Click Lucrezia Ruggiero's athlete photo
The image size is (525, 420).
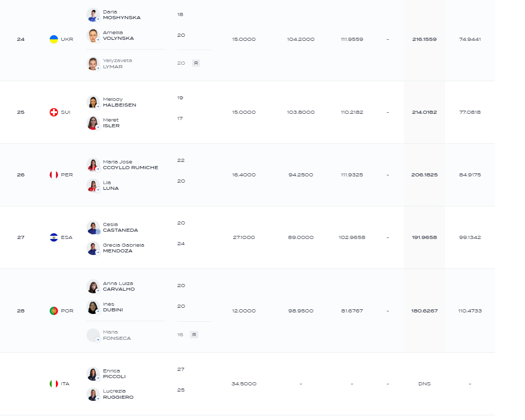pos(93,394)
